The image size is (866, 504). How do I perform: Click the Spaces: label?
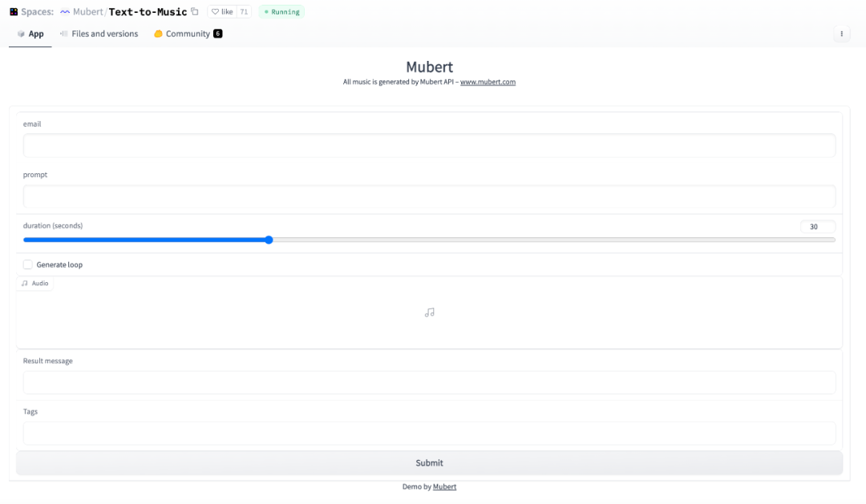coord(37,11)
